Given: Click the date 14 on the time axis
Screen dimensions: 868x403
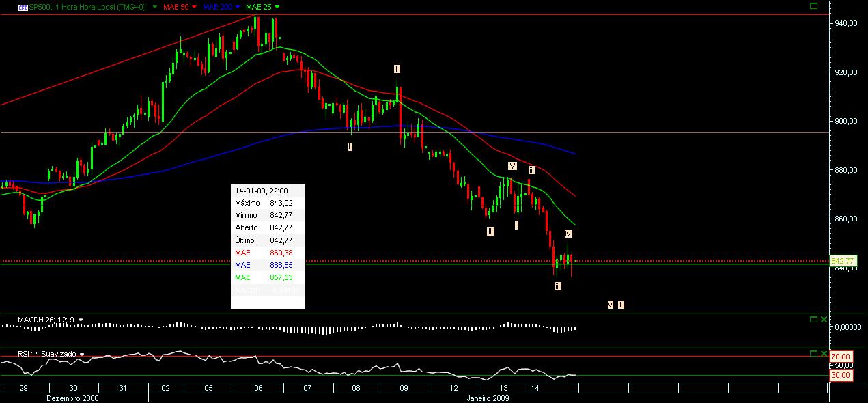Looking at the screenshot, I should tap(535, 388).
